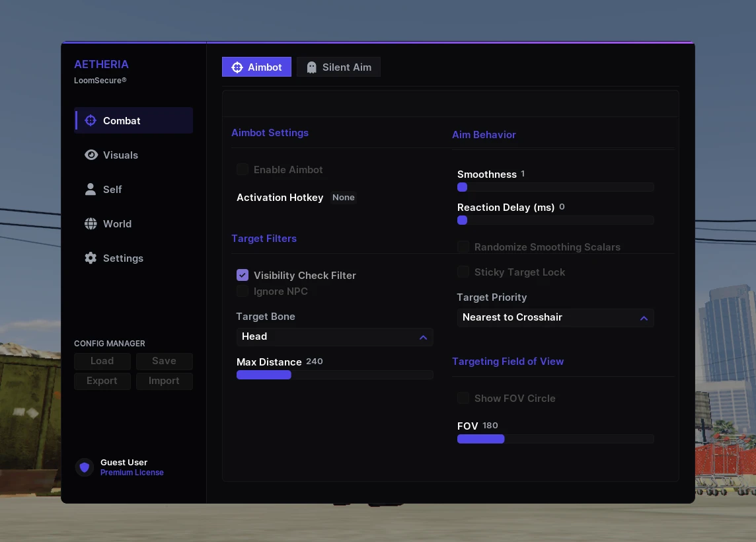Click the Save config button
Image resolution: width=756 pixels, height=542 pixels.
165,361
